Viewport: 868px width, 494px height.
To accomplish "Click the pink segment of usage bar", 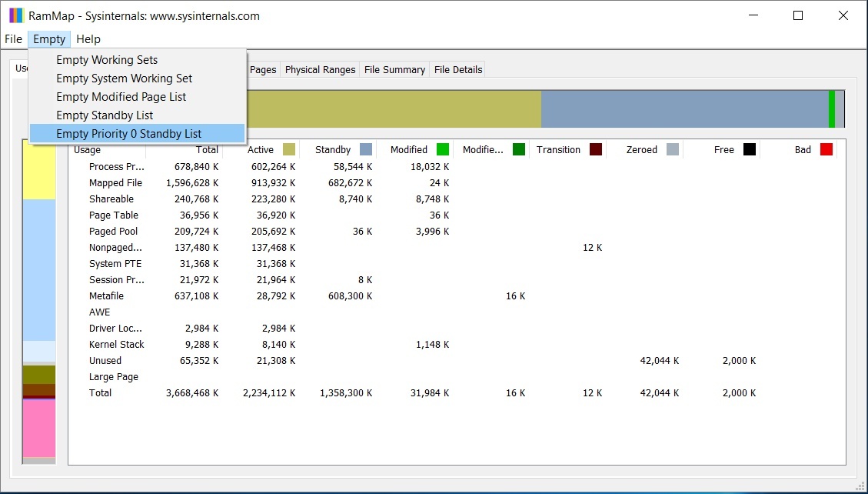I will [38, 428].
